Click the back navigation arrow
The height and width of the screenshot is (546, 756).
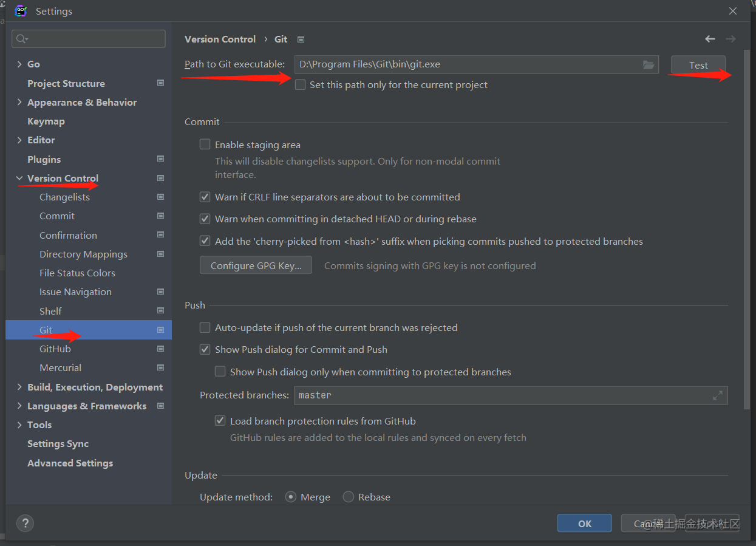click(710, 39)
